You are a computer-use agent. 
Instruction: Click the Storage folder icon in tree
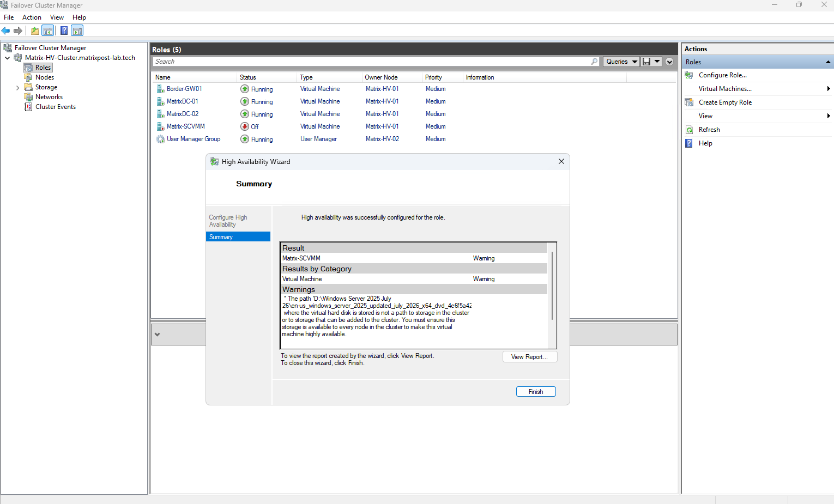click(x=28, y=87)
